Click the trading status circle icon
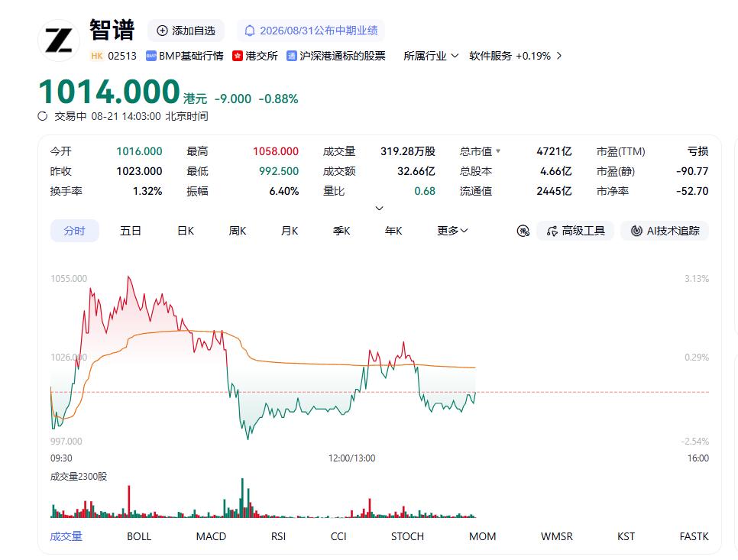Viewport: 738px width, 560px height. 42,116
